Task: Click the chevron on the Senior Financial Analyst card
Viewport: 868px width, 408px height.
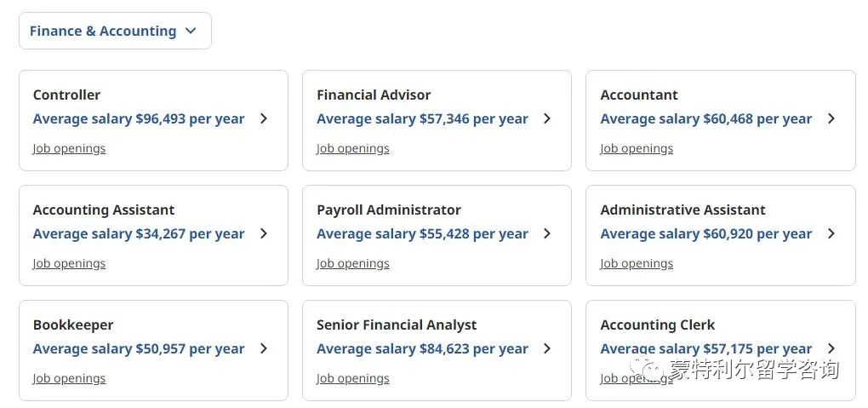Action: tap(547, 348)
